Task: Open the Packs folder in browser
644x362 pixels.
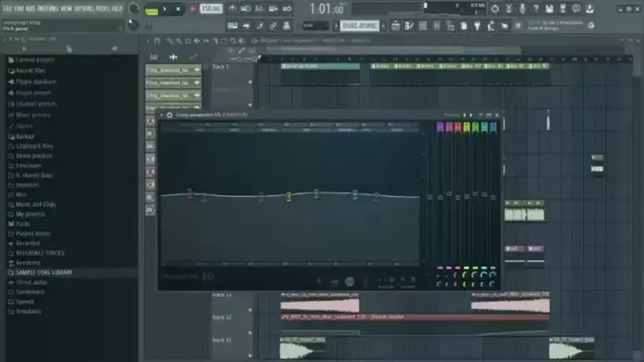Action: pyautogui.click(x=23, y=224)
